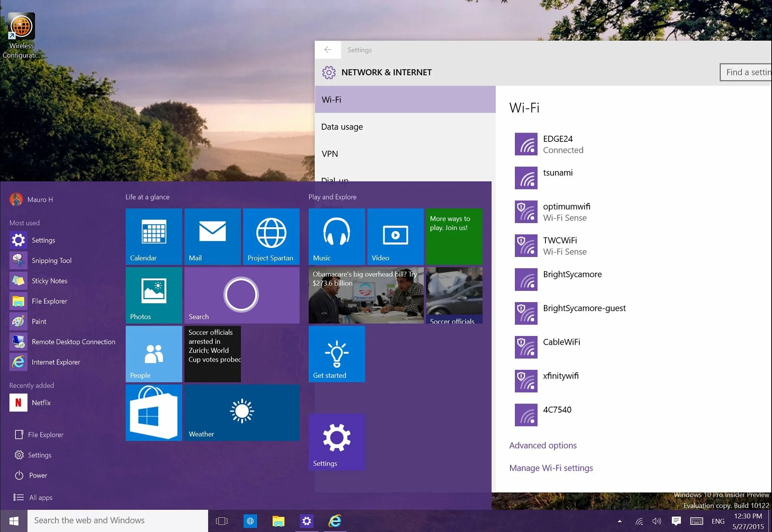
Task: Click the Manage Wi-Fi settings link
Action: tap(551, 468)
